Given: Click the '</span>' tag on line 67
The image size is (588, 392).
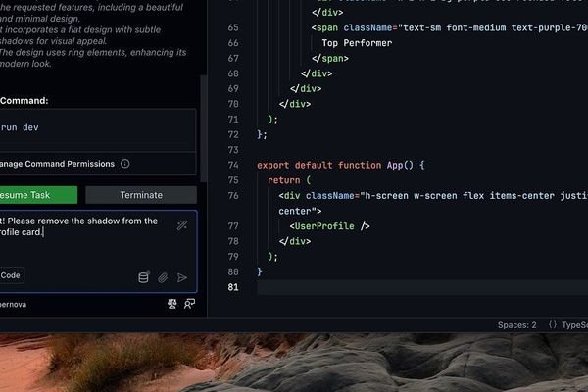Looking at the screenshot, I should pyautogui.click(x=330, y=59).
